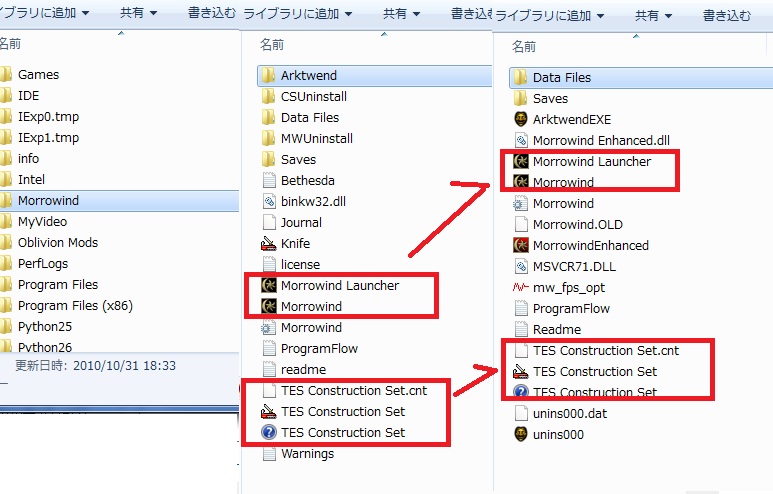
Task: Select the MSVCR71.DLL file icon
Action: click(x=521, y=267)
